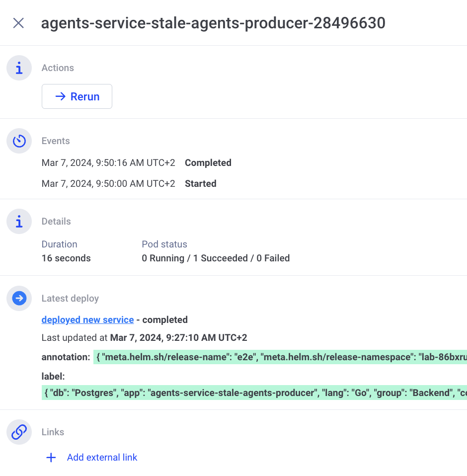The height and width of the screenshot is (476, 467).
Task: Click the Pod status summary text
Action: [x=216, y=258]
